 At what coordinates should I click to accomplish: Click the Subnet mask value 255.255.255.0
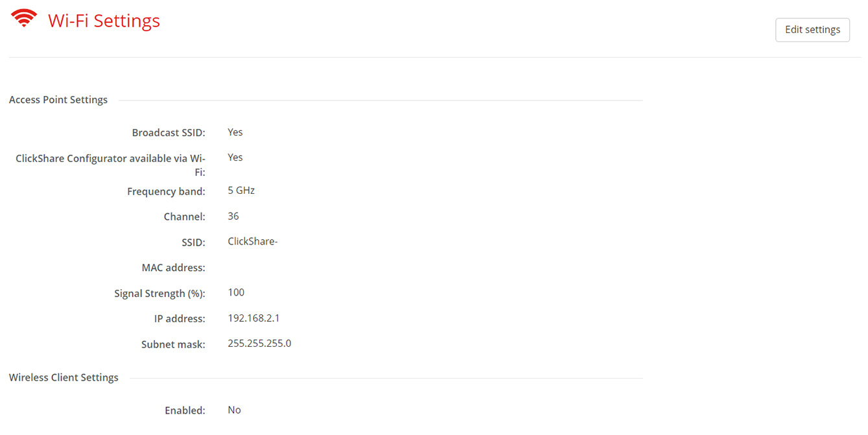[x=259, y=344]
